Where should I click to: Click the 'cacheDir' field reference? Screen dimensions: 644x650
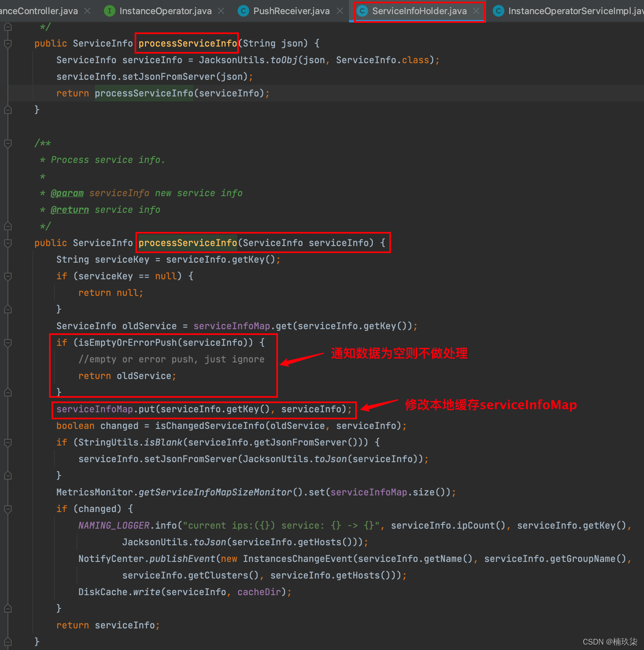coord(259,592)
